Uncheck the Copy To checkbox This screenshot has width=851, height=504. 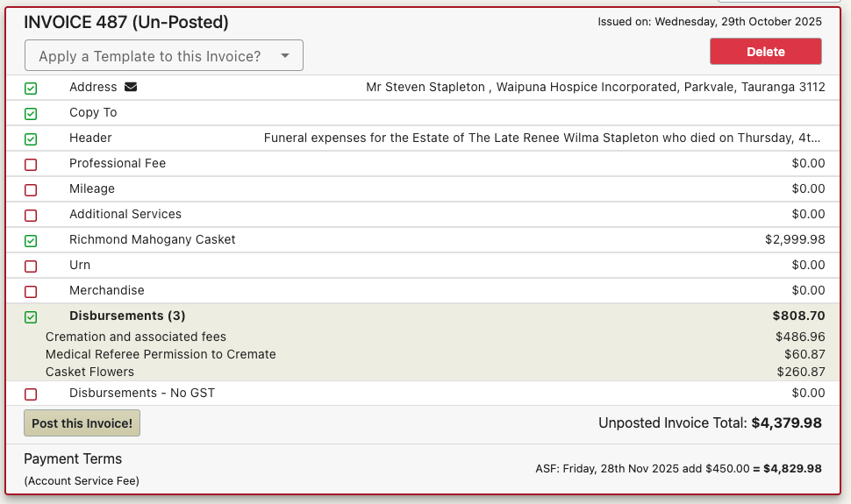31,114
